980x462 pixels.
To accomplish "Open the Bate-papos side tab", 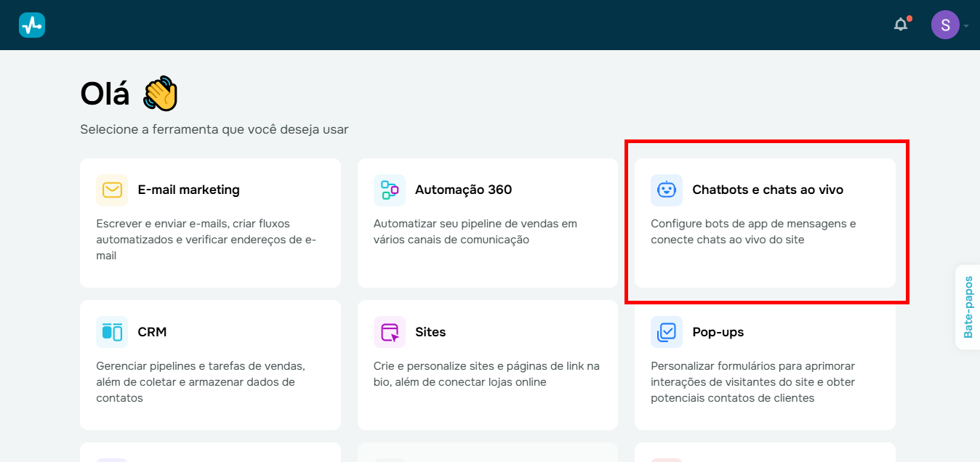I will [968, 307].
